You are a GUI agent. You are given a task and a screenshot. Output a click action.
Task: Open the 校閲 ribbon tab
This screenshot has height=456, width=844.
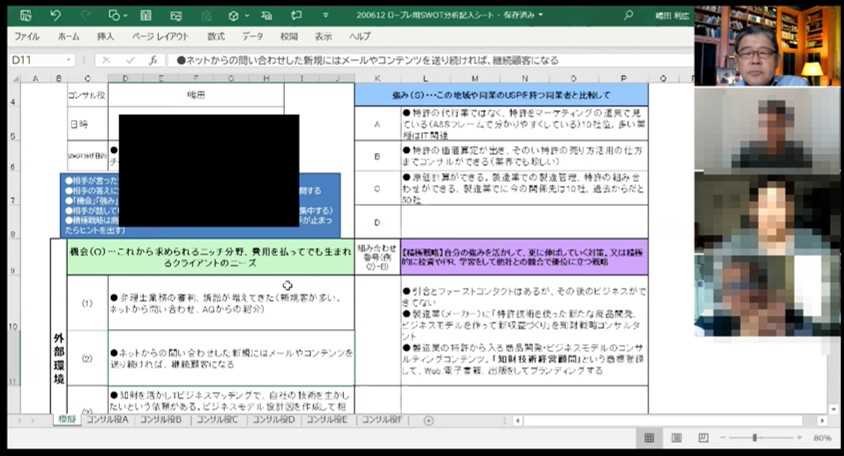(x=289, y=36)
